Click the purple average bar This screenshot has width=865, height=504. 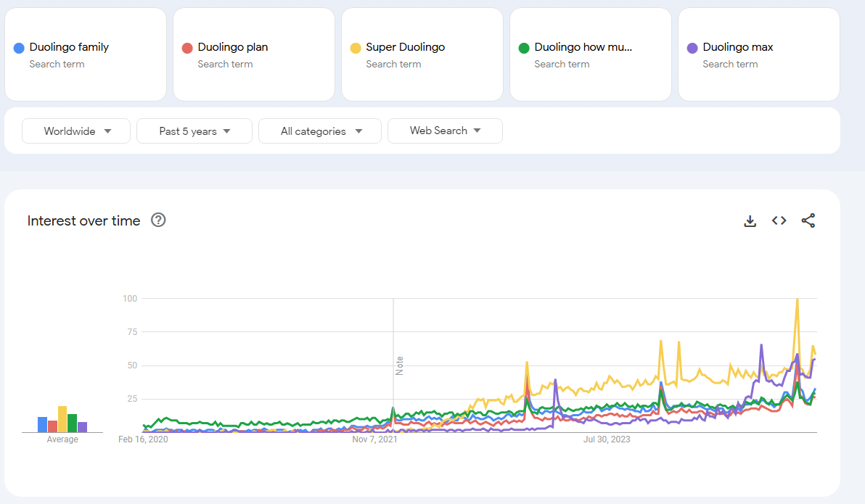tap(82, 427)
